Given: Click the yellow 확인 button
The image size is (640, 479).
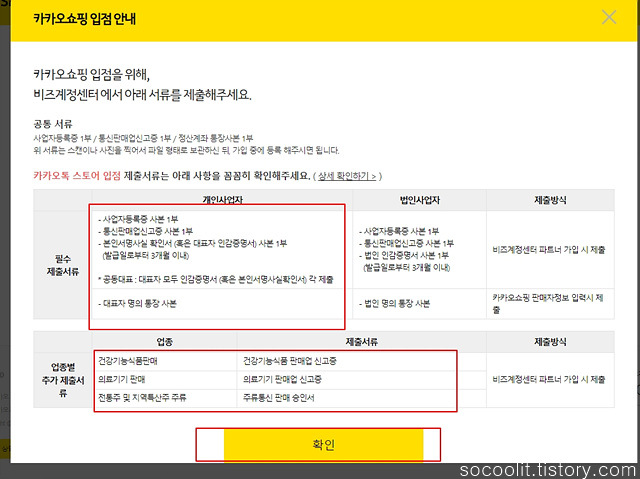Looking at the screenshot, I should (x=323, y=444).
